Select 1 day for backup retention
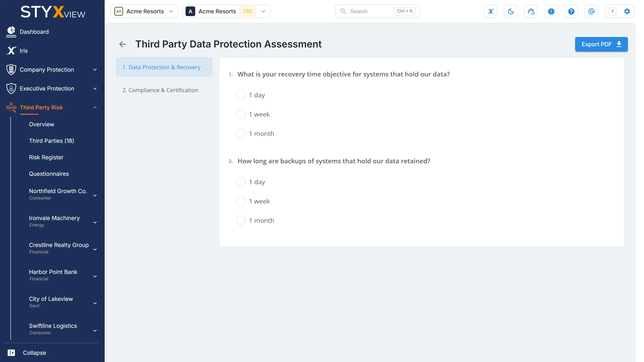This screenshot has height=362, width=644. coord(240,182)
